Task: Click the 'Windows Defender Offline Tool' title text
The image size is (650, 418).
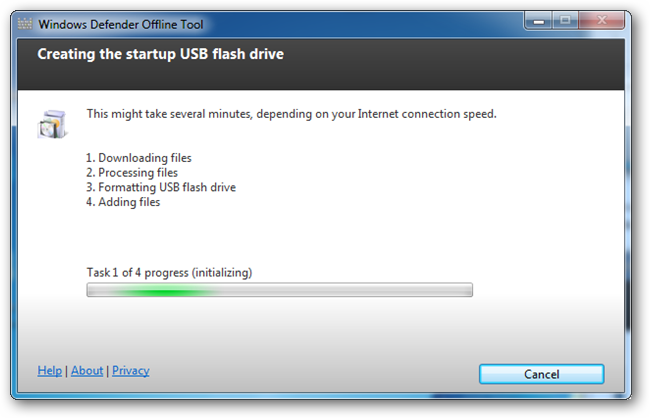Action: (x=121, y=24)
